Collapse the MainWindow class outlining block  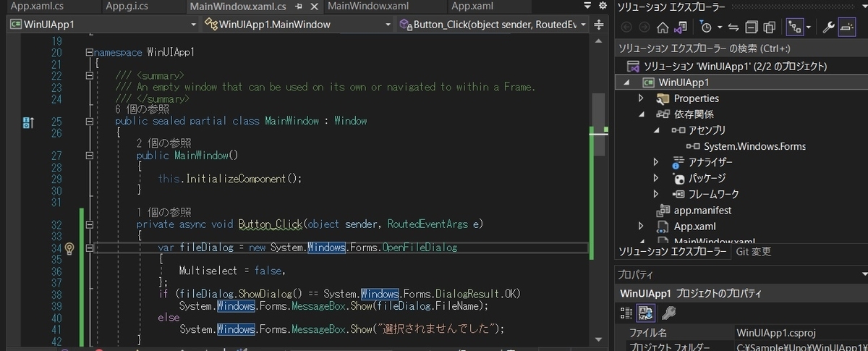coord(89,122)
